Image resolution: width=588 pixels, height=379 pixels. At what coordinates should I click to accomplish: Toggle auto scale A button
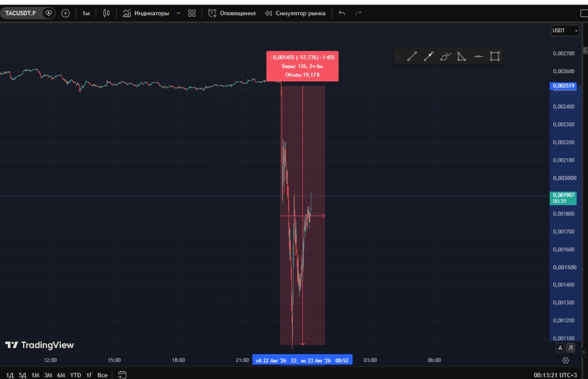point(560,348)
